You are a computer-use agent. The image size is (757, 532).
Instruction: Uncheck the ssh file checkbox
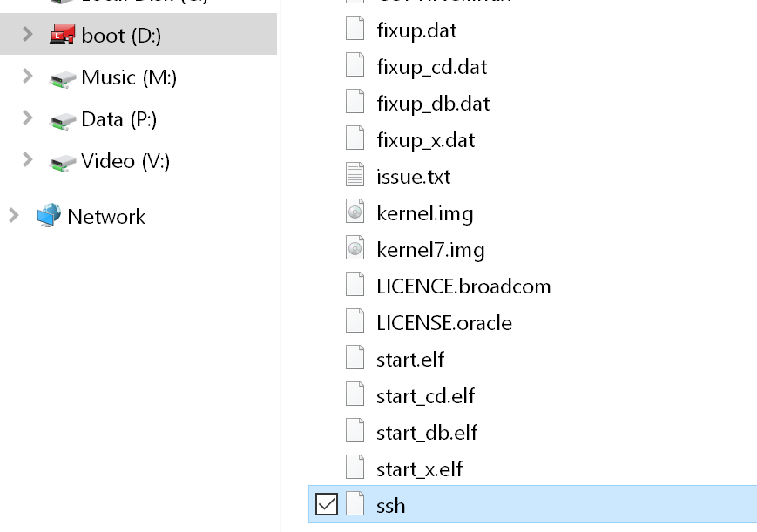tap(326, 505)
